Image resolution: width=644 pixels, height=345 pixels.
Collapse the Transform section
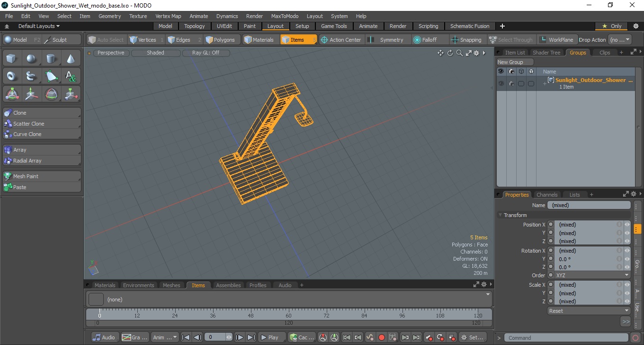[x=500, y=215]
